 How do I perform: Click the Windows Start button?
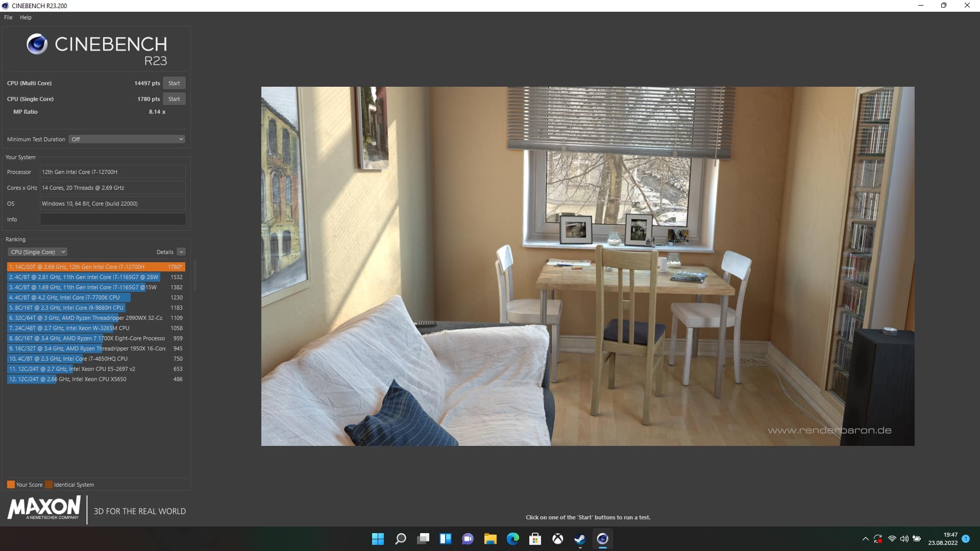click(x=378, y=539)
